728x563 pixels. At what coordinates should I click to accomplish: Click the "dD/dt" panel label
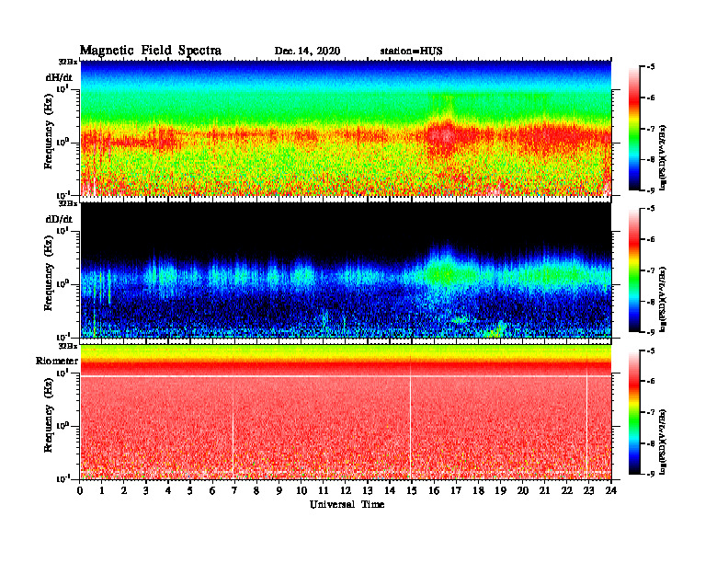[x=59, y=219]
